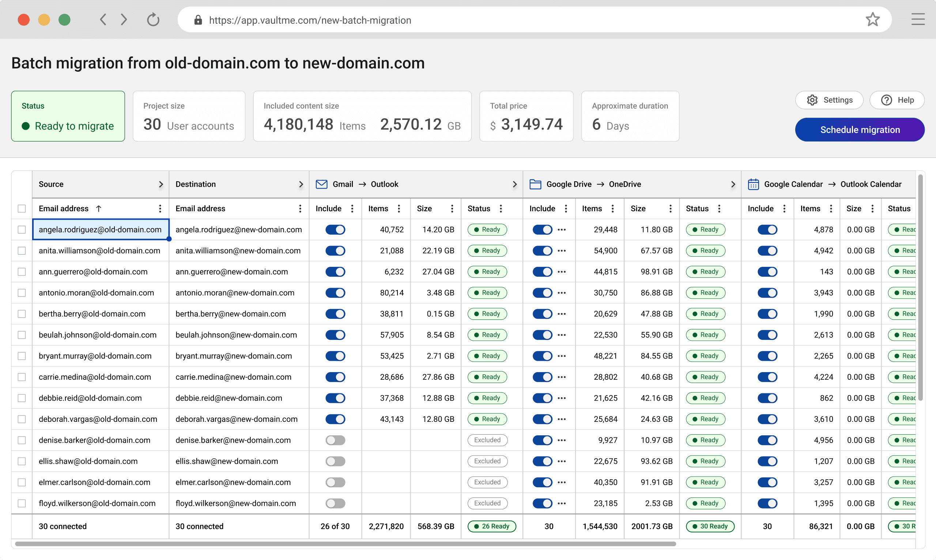Click the Gmail Items column header
Screen dimensions: 936x560
pos(378,209)
